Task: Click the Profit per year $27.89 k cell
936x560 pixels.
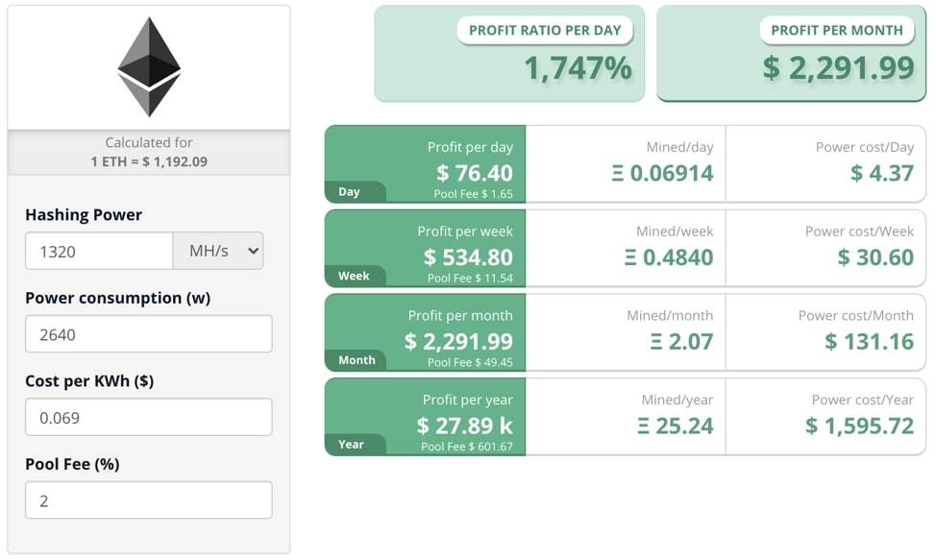Action: click(x=465, y=426)
